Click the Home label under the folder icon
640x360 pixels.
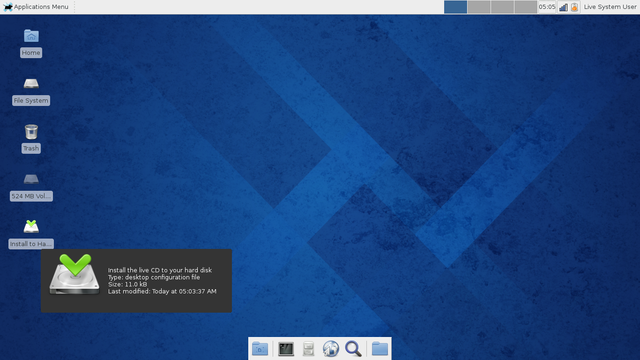coord(31,53)
